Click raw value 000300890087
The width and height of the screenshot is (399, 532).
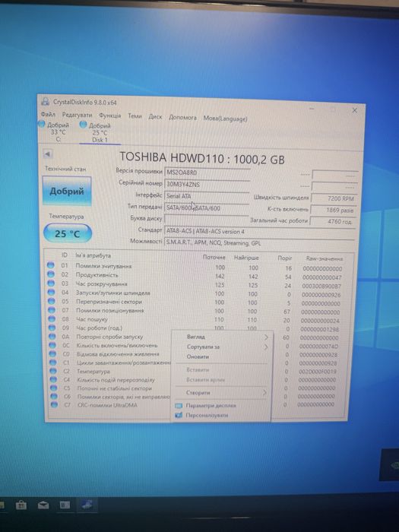click(321, 286)
